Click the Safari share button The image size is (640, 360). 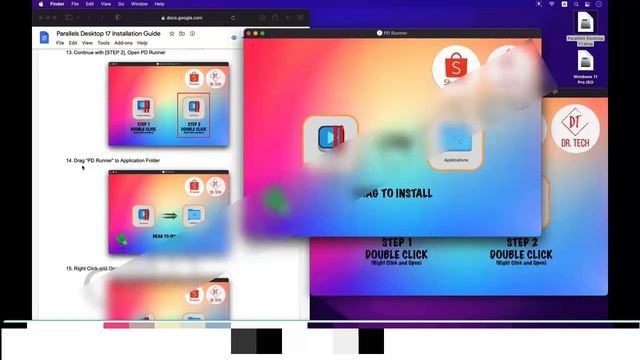[275, 18]
